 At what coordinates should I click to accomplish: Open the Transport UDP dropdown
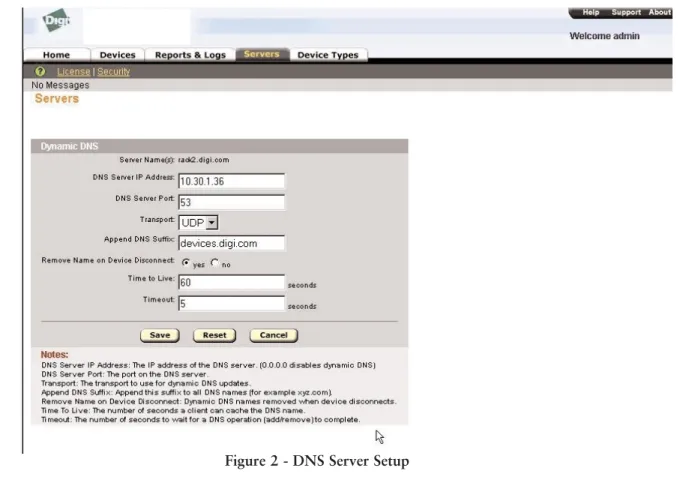pyautogui.click(x=198, y=223)
